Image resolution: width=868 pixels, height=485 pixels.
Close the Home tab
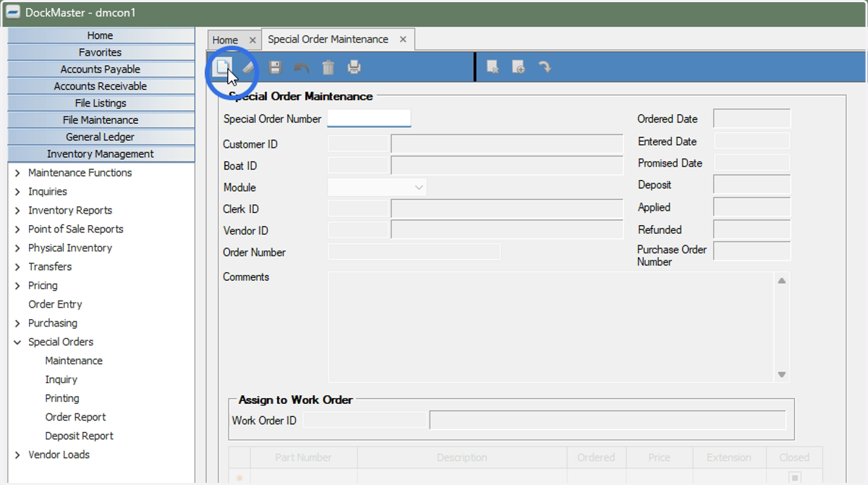pos(252,40)
